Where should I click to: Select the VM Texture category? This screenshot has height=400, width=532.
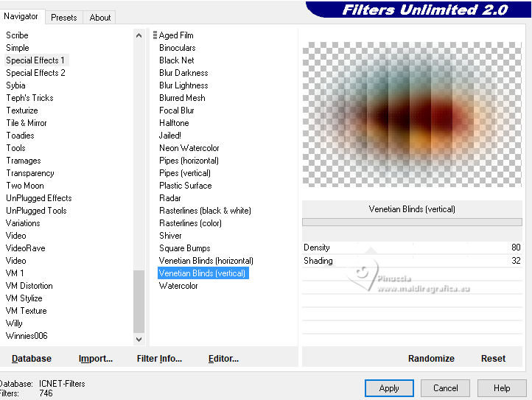click(x=26, y=311)
